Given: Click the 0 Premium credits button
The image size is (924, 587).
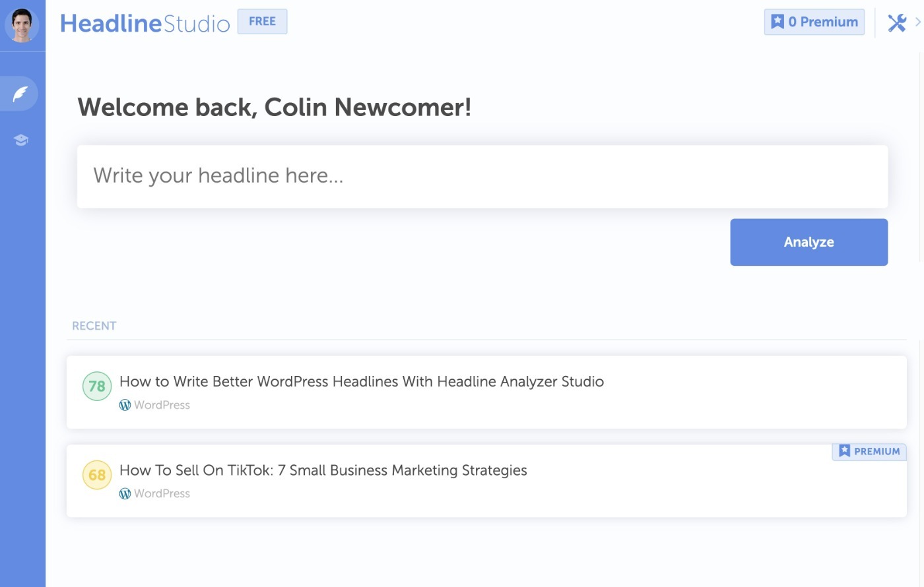Looking at the screenshot, I should coord(814,22).
